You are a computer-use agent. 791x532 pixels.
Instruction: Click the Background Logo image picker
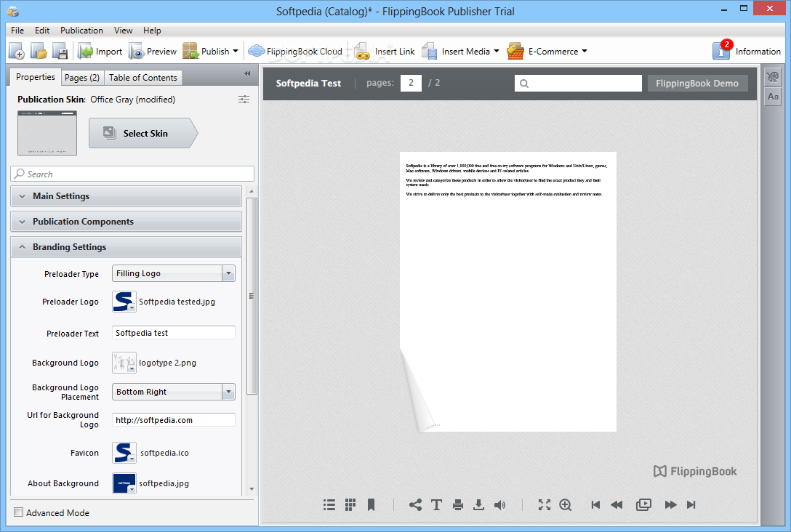tap(124, 363)
